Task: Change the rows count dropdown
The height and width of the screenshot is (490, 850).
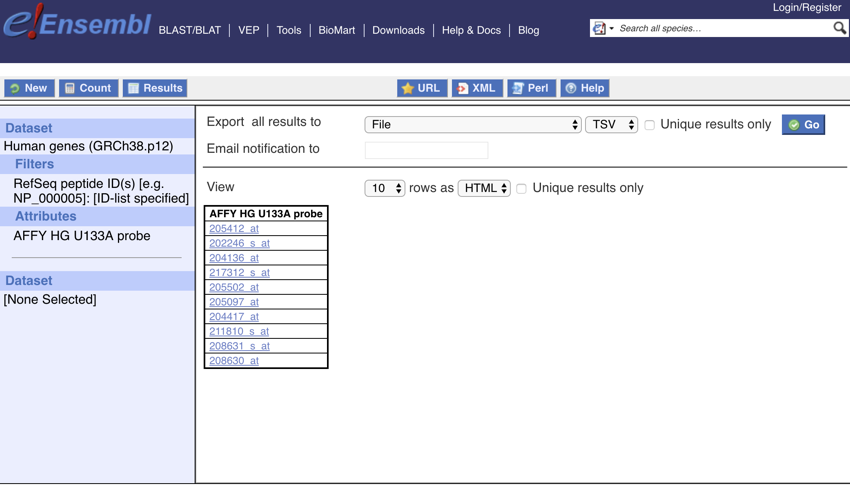Action: (384, 188)
